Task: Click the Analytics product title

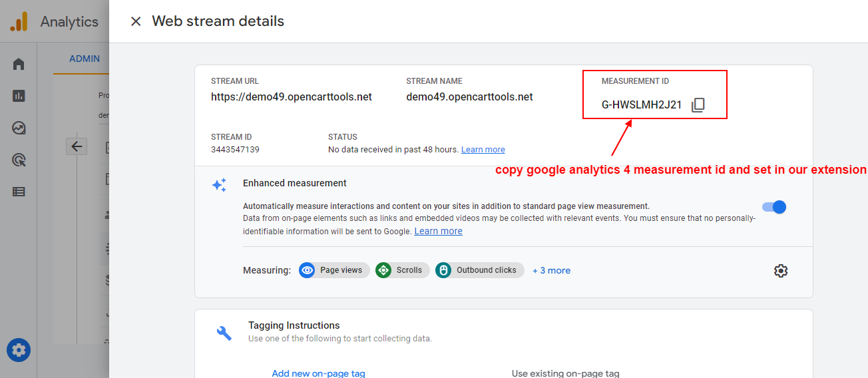Action: coord(69,22)
